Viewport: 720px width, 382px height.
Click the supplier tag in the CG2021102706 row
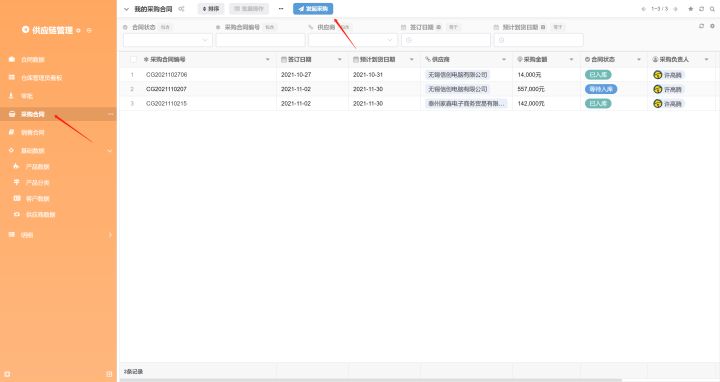click(x=457, y=74)
